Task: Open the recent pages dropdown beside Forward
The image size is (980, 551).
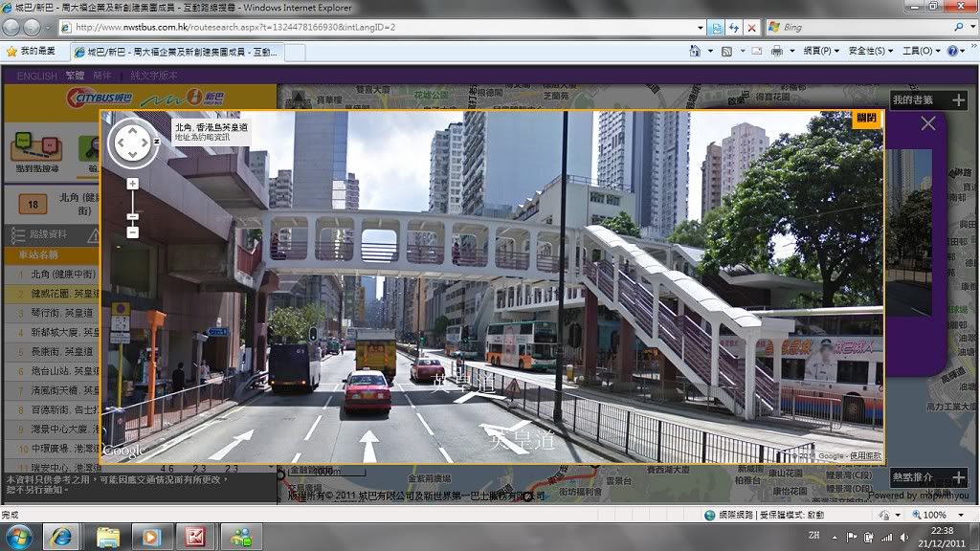Action: [x=46, y=28]
